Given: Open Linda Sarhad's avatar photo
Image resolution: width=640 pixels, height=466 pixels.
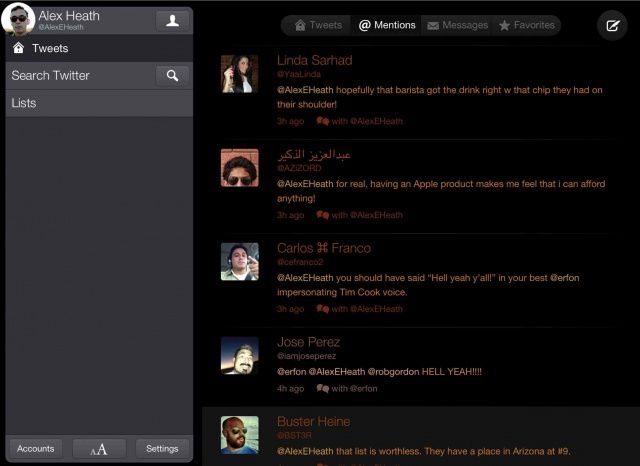Looking at the screenshot, I should click(240, 74).
